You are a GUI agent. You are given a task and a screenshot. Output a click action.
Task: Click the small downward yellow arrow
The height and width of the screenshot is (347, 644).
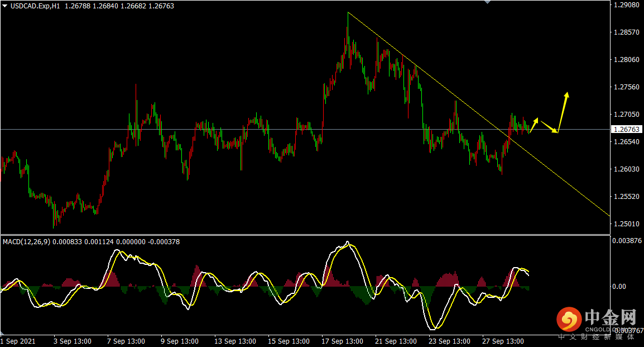549,127
